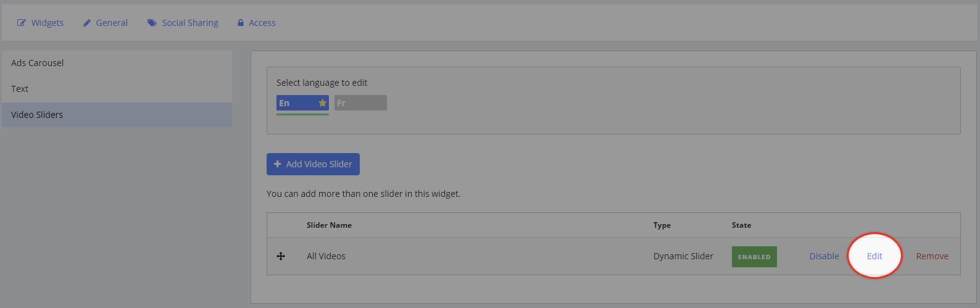
Task: Select Ads Carousel in the sidebar
Action: point(117,63)
